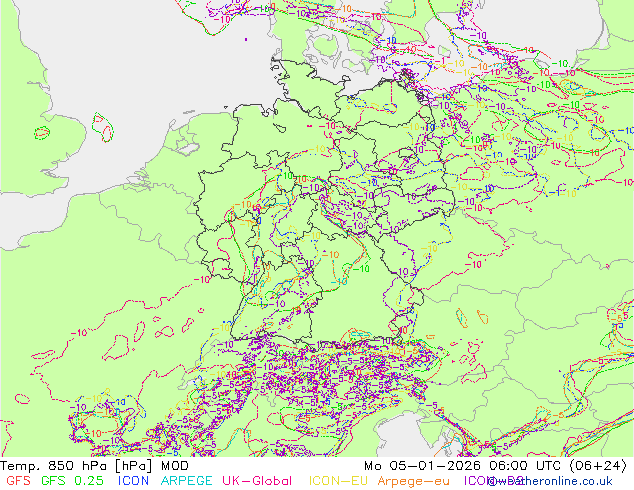
Task: Click the green GFS 0.25 legend label
Action: coord(72,481)
